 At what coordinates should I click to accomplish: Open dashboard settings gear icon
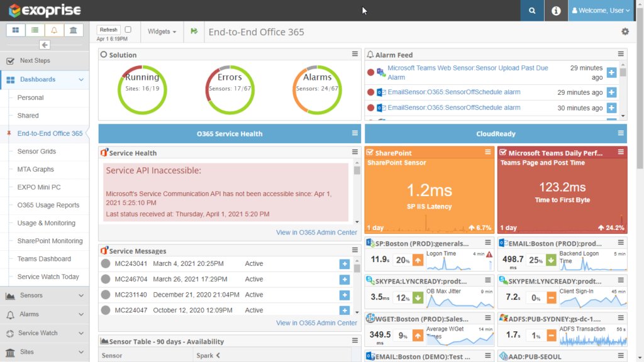click(625, 31)
